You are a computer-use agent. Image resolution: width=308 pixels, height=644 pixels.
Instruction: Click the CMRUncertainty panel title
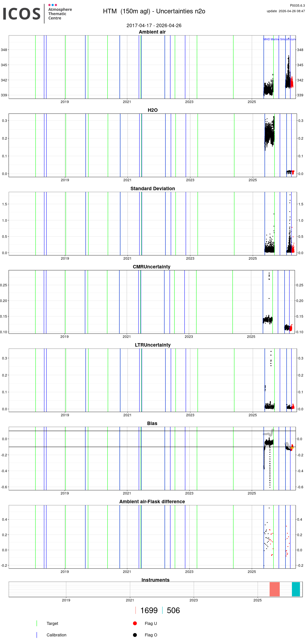click(151, 267)
